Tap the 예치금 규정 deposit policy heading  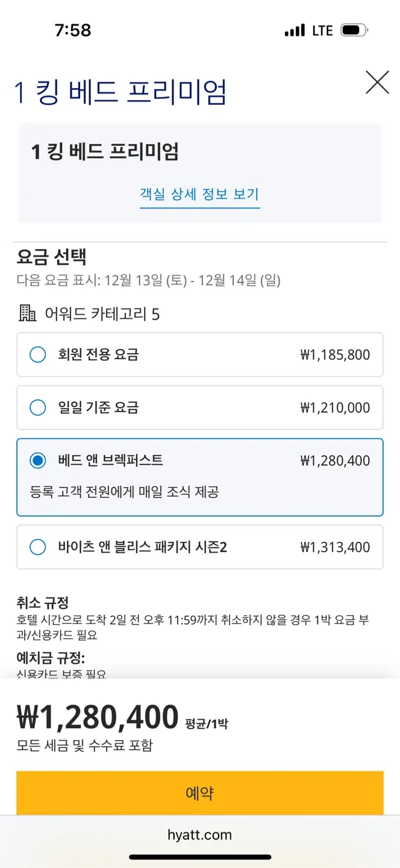pos(51,658)
